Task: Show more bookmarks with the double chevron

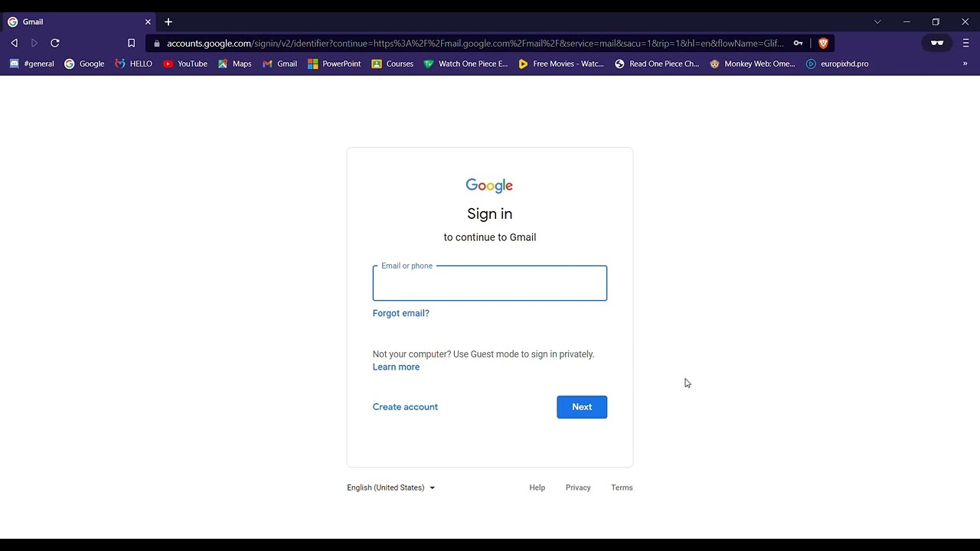Action: click(965, 64)
